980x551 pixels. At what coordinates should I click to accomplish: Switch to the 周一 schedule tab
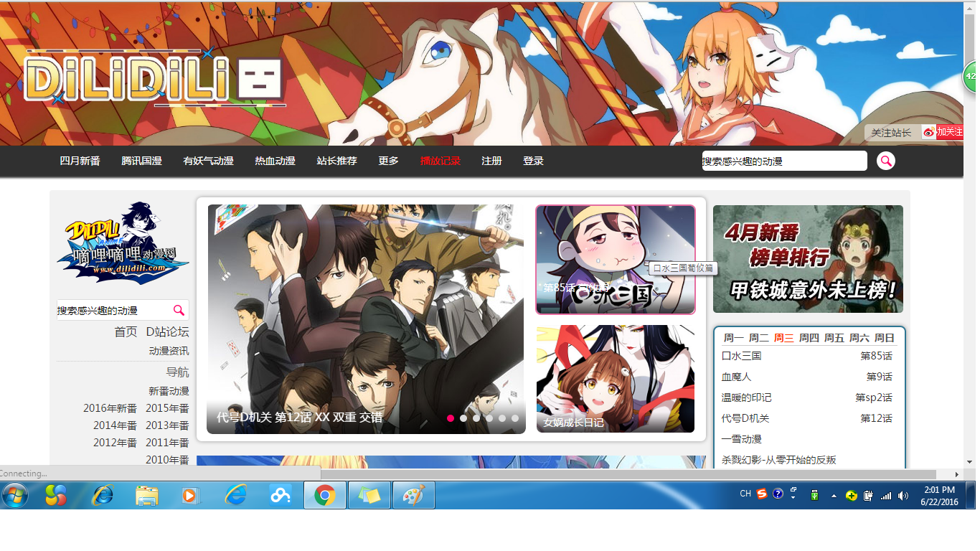pyautogui.click(x=733, y=338)
